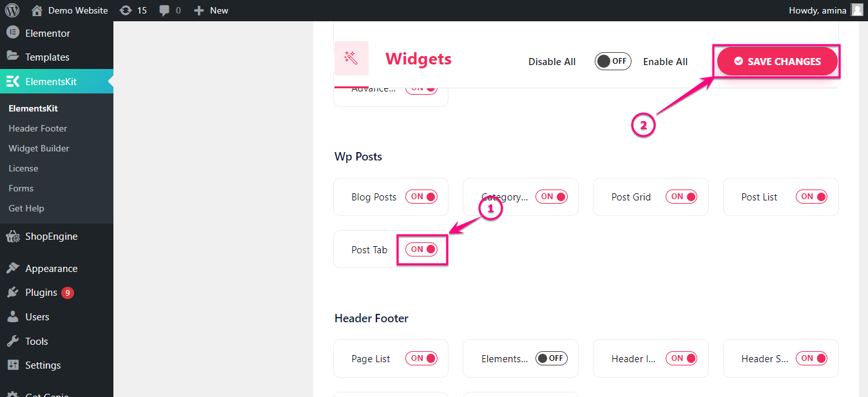
Task: Switch the master OFF toggle near Disable All
Action: (612, 61)
